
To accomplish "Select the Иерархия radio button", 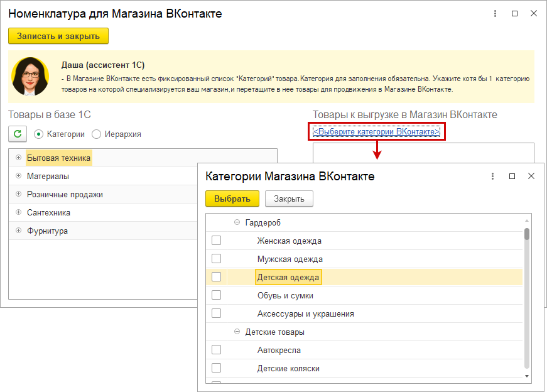I will (x=96, y=134).
